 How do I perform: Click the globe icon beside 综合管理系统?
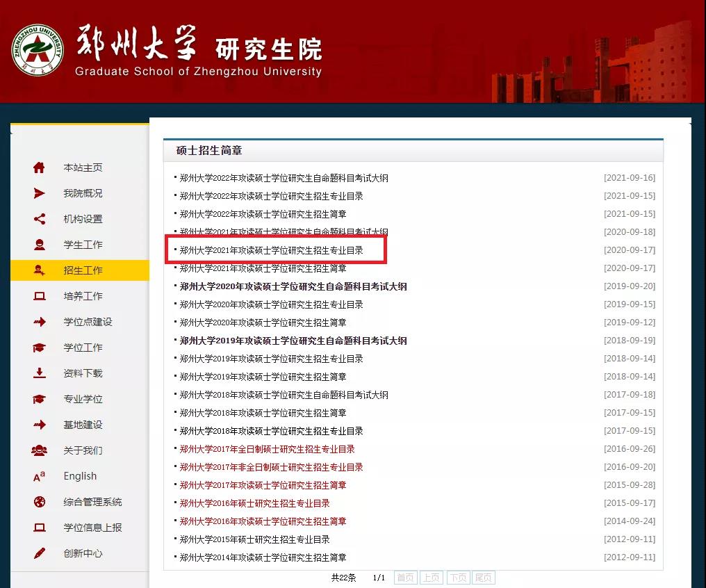click(x=39, y=502)
